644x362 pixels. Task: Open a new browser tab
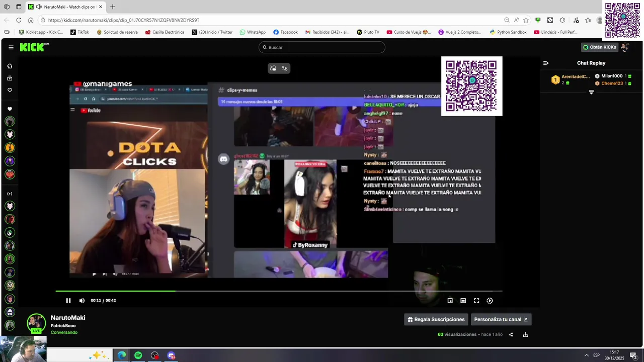click(113, 7)
